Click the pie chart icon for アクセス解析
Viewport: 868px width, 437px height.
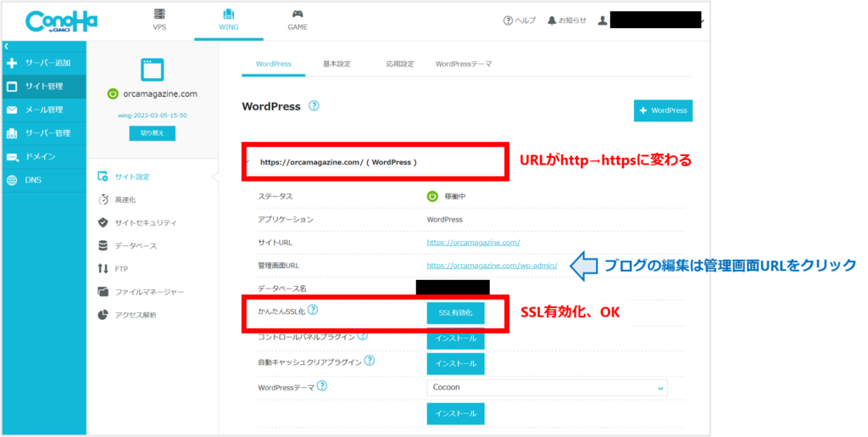click(103, 315)
